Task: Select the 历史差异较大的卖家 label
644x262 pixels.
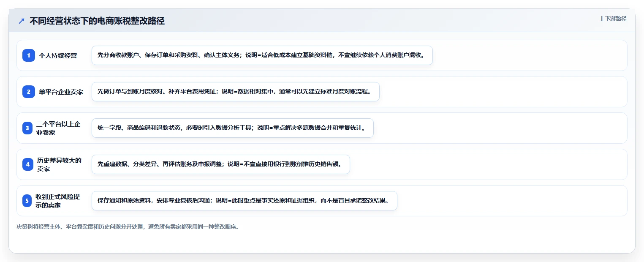Action: (x=59, y=164)
